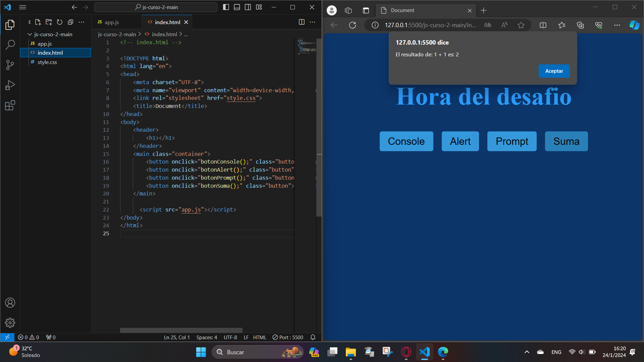Open the Edge profile icon
Screen dimensions: 644x362
tap(332, 10)
